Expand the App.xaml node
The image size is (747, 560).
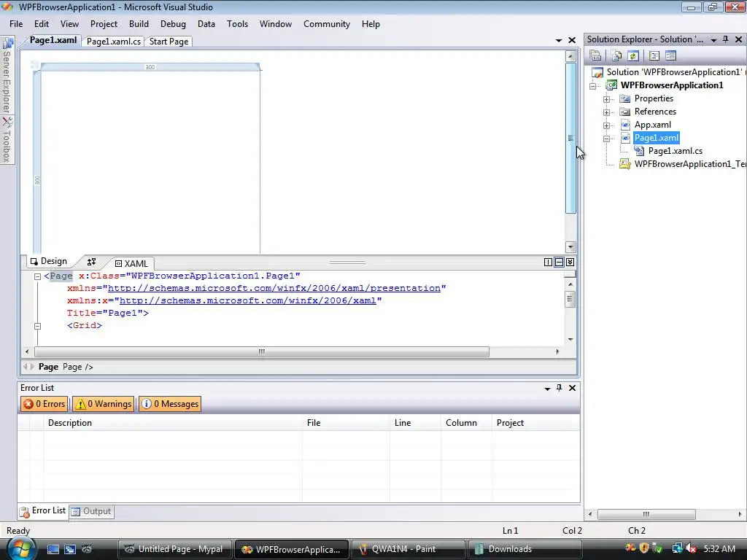click(606, 125)
